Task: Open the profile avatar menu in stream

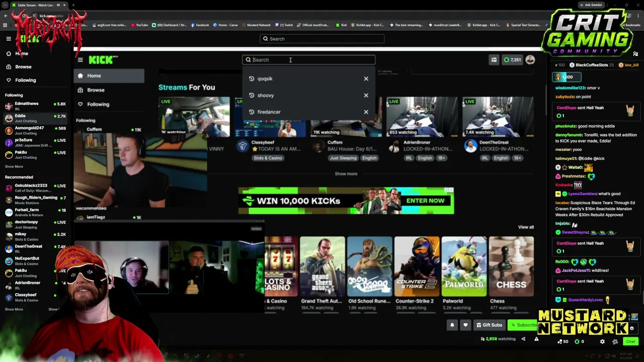Action: point(530,60)
